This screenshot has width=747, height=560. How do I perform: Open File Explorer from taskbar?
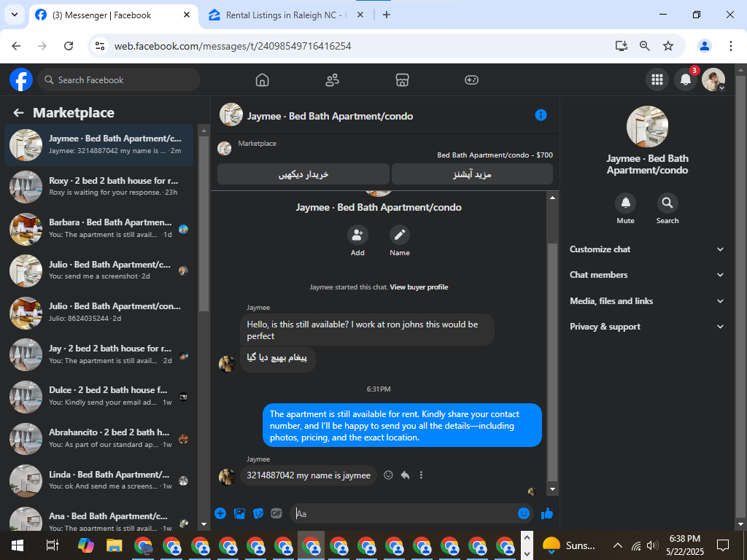(x=115, y=545)
